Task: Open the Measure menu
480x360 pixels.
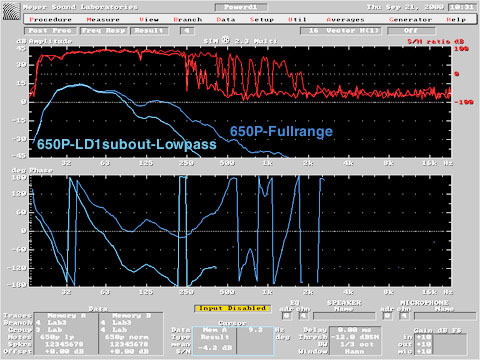Action: 103,20
